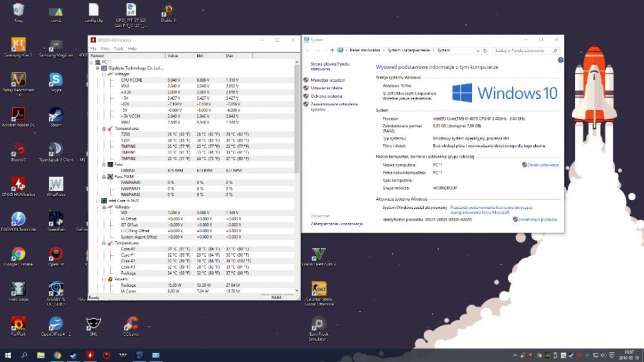Open File Explorer from the taskbar

click(x=41, y=355)
